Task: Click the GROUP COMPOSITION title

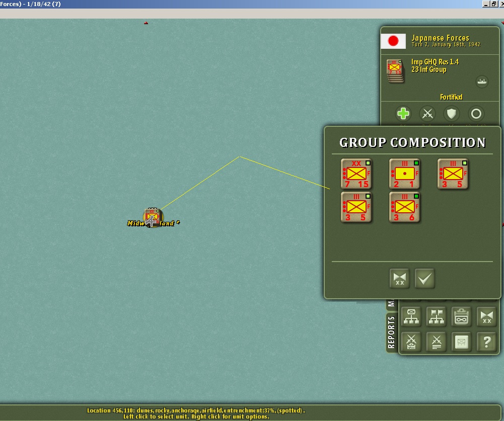Action: [412, 142]
